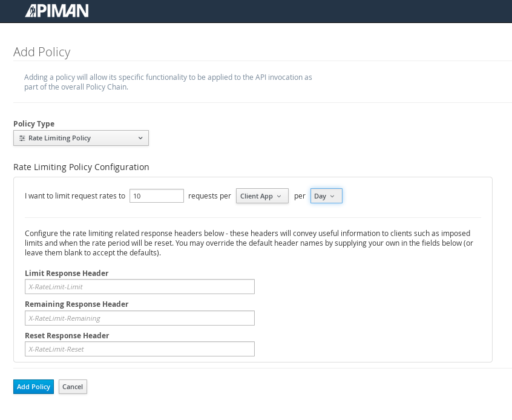Click the Limit Response Header field
This screenshot has height=420, width=512.
coord(140,287)
